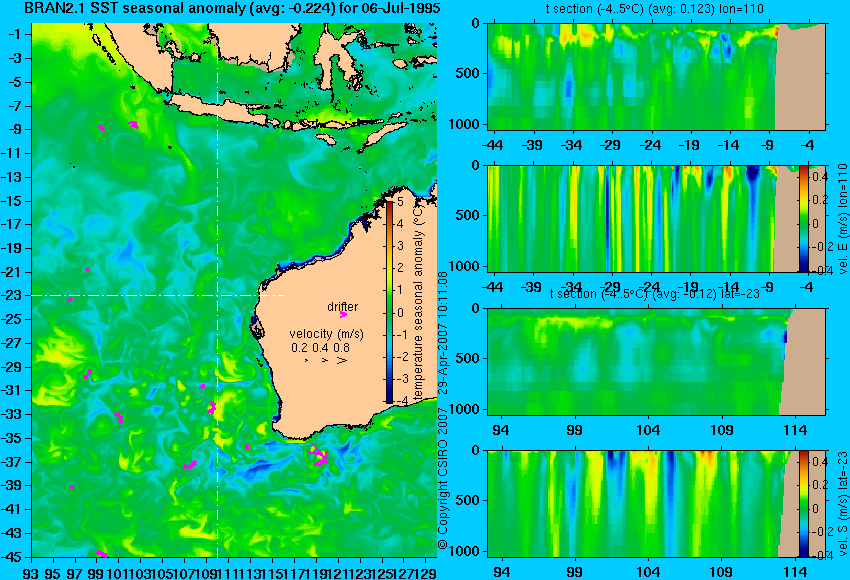This screenshot has width=850, height=580.
Task: Click the temperature section plot at lon=110
Action: click(656, 76)
